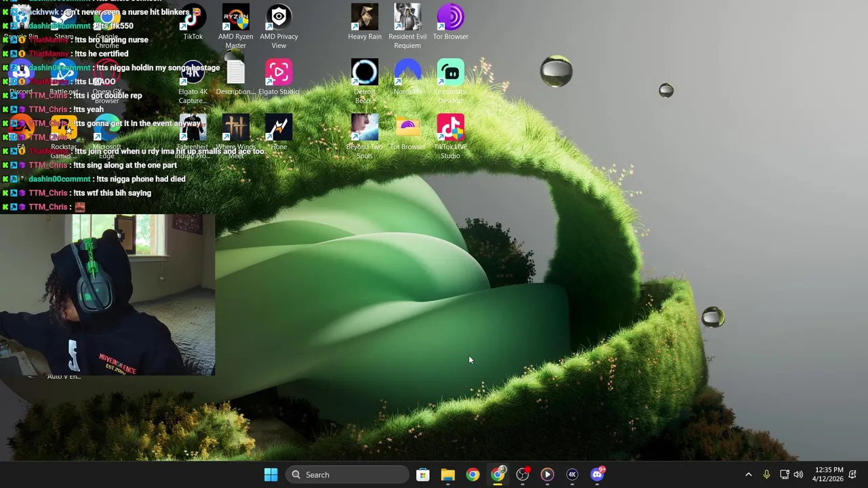Select the Google Chrome desktop shortcut
The height and width of the screenshot is (488, 868).
tap(106, 27)
